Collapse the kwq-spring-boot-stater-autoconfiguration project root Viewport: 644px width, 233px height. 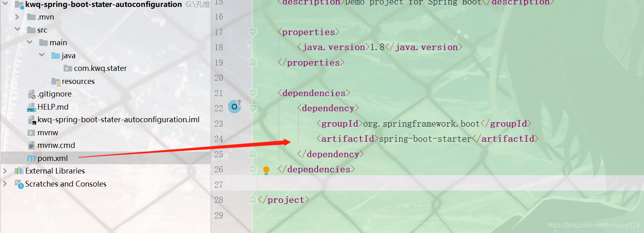pos(5,3)
